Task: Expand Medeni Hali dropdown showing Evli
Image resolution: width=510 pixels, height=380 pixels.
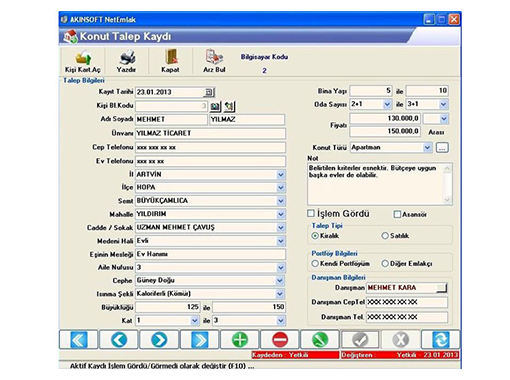Action: pos(281,241)
